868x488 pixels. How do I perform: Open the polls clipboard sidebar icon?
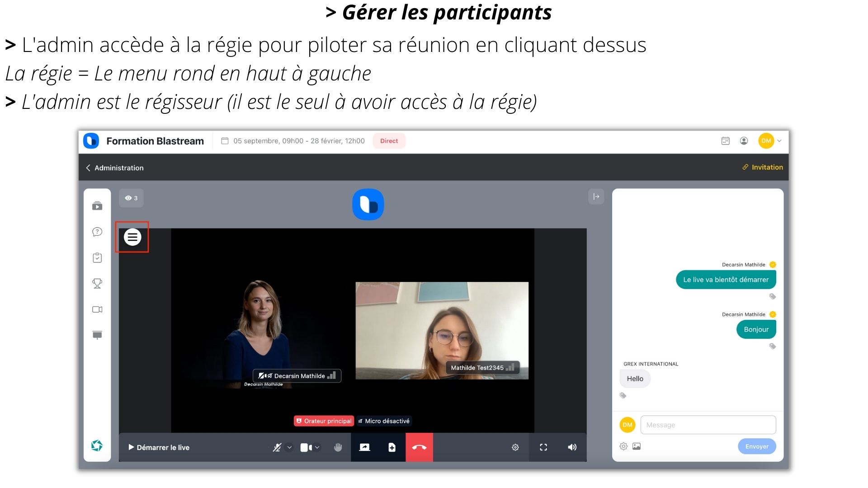click(97, 258)
